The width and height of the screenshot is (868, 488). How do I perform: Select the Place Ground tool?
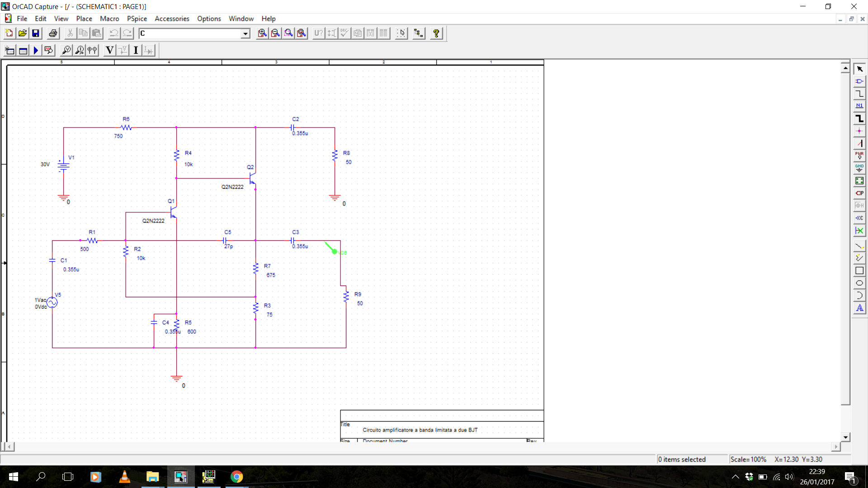859,168
